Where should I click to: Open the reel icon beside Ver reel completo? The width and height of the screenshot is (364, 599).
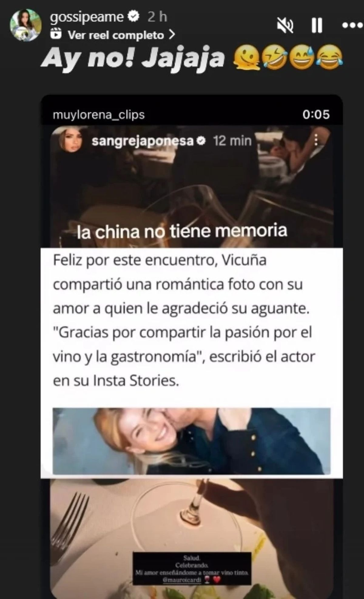click(56, 35)
